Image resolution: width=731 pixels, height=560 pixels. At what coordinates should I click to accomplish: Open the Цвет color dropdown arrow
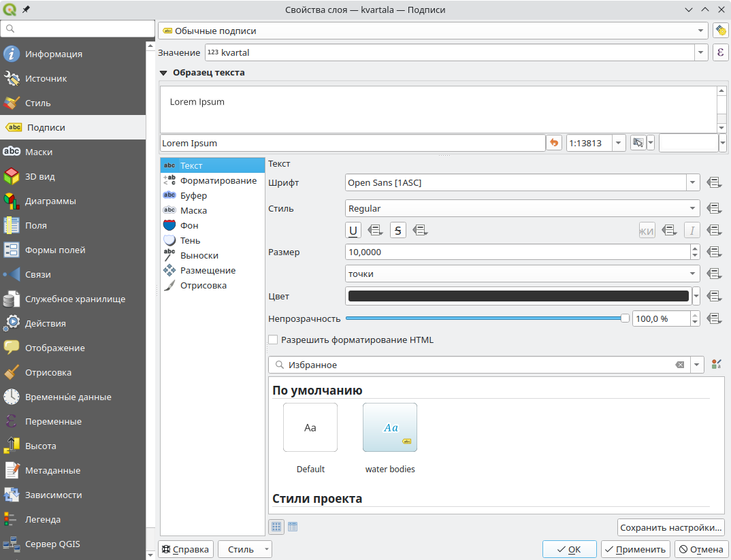696,296
